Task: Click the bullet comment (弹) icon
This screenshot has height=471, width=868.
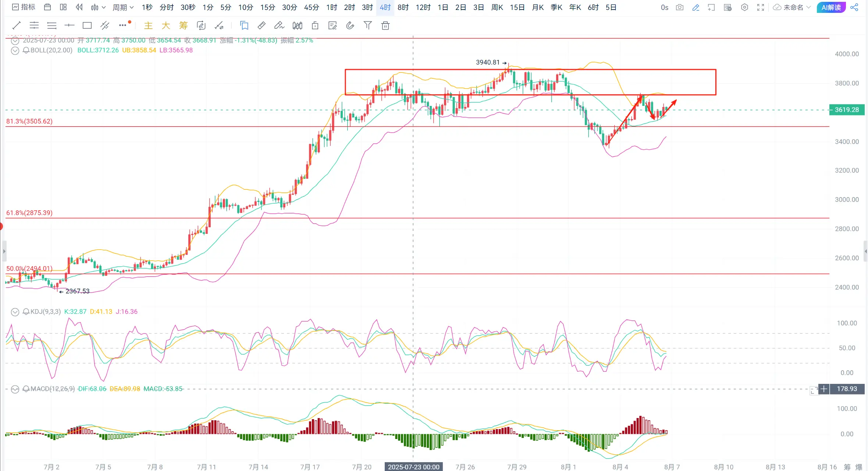Action: point(728,7)
